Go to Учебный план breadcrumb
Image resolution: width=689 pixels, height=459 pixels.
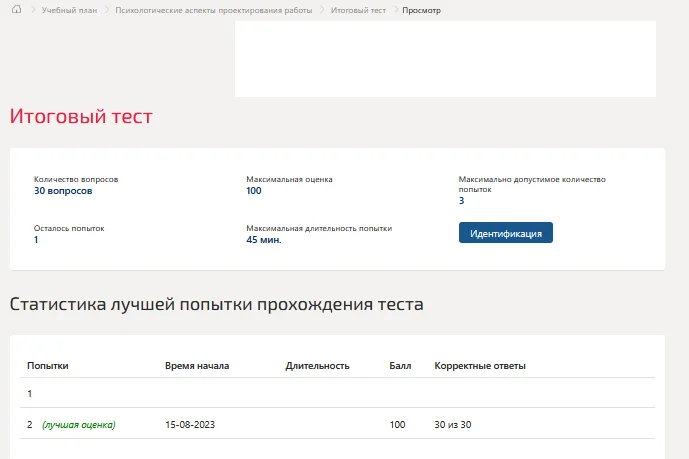[69, 10]
